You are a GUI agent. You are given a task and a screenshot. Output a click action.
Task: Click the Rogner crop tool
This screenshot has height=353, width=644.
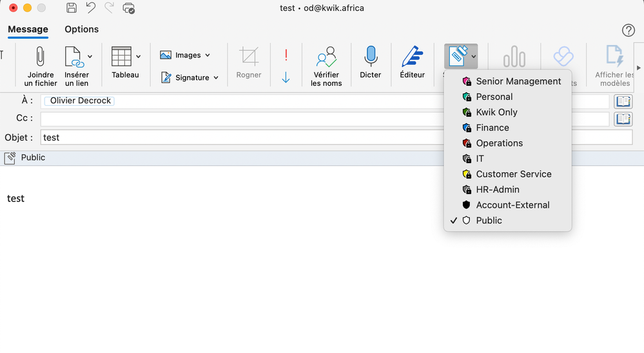point(248,63)
